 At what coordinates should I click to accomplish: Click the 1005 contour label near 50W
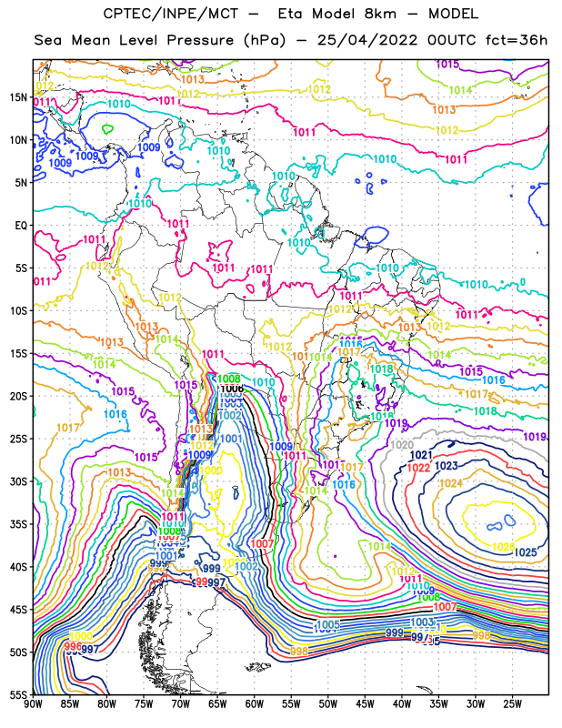(x=328, y=624)
